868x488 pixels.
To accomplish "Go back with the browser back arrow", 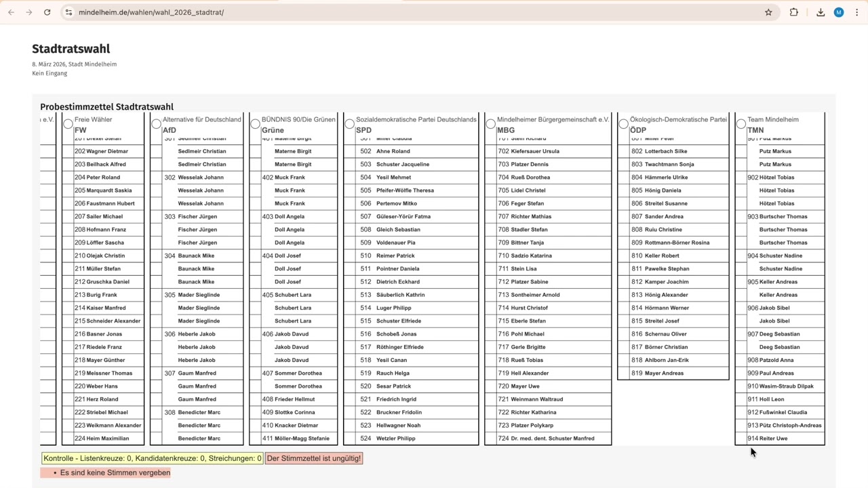I will [x=12, y=12].
